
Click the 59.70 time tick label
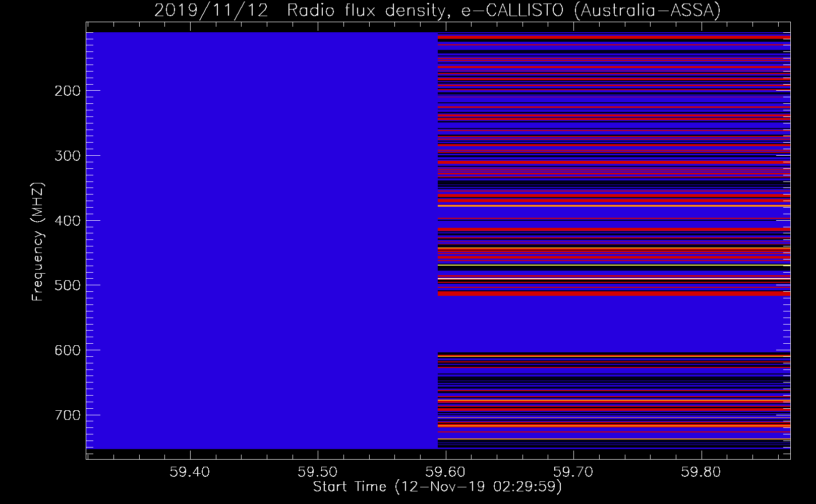pos(573,472)
